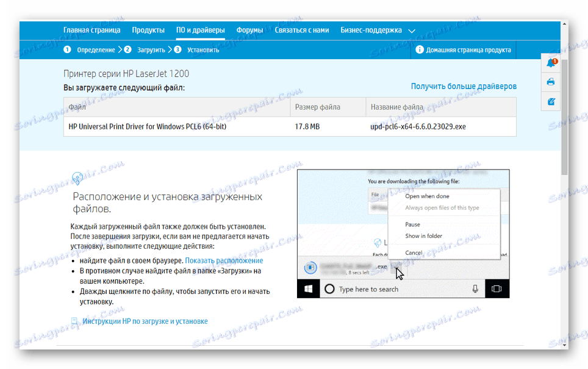
Task: Open the feedback edit icon in side panel
Action: (x=551, y=101)
